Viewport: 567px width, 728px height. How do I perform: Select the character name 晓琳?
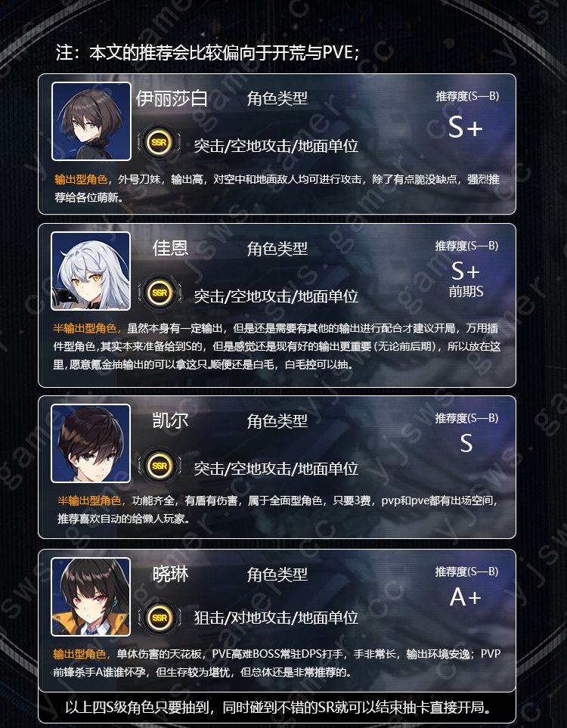click(x=170, y=575)
